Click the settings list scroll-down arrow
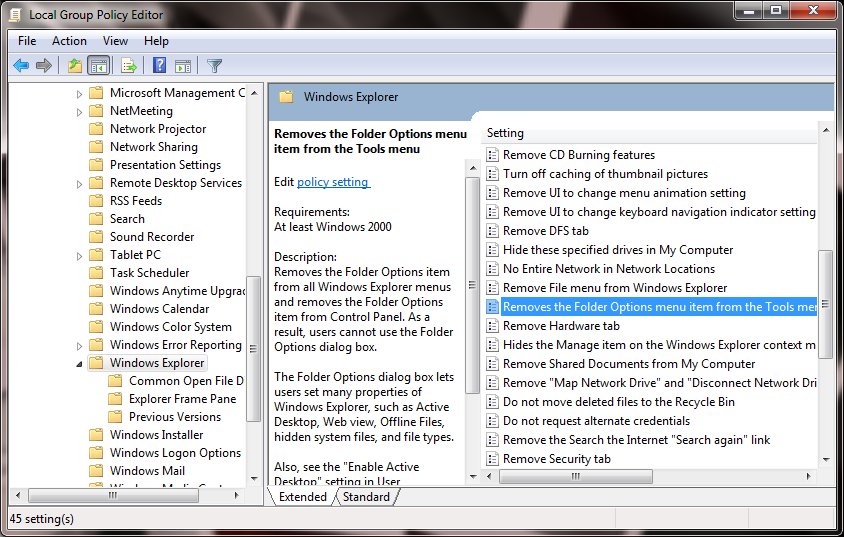The image size is (844, 537). pyautogui.click(x=826, y=460)
